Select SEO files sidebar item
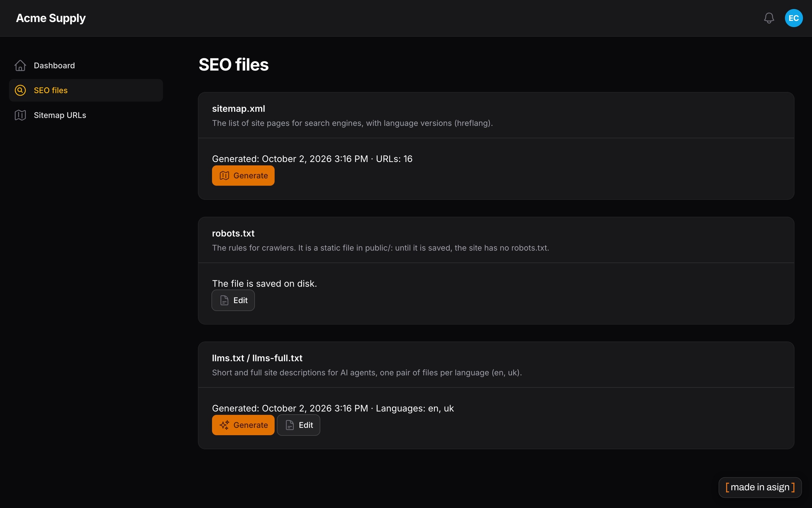This screenshot has width=812, height=508. pyautogui.click(x=86, y=90)
